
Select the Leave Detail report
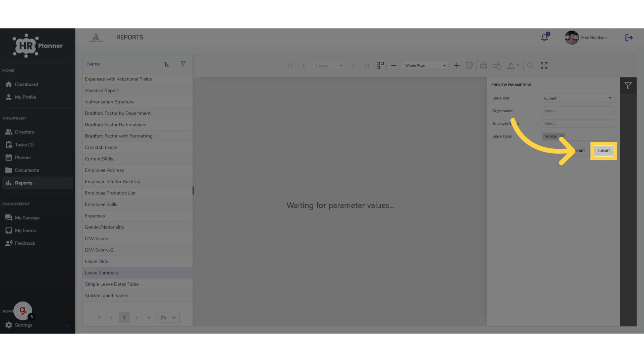coord(138,261)
